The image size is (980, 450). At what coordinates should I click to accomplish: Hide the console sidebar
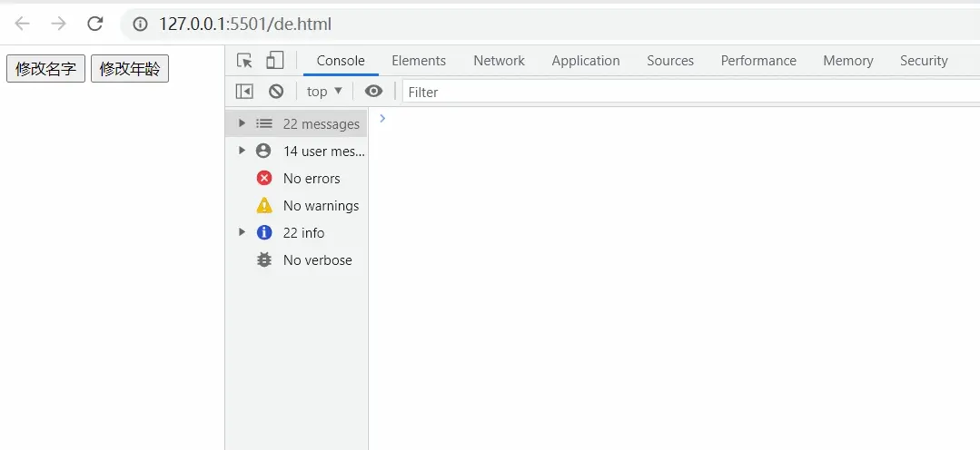pos(244,92)
